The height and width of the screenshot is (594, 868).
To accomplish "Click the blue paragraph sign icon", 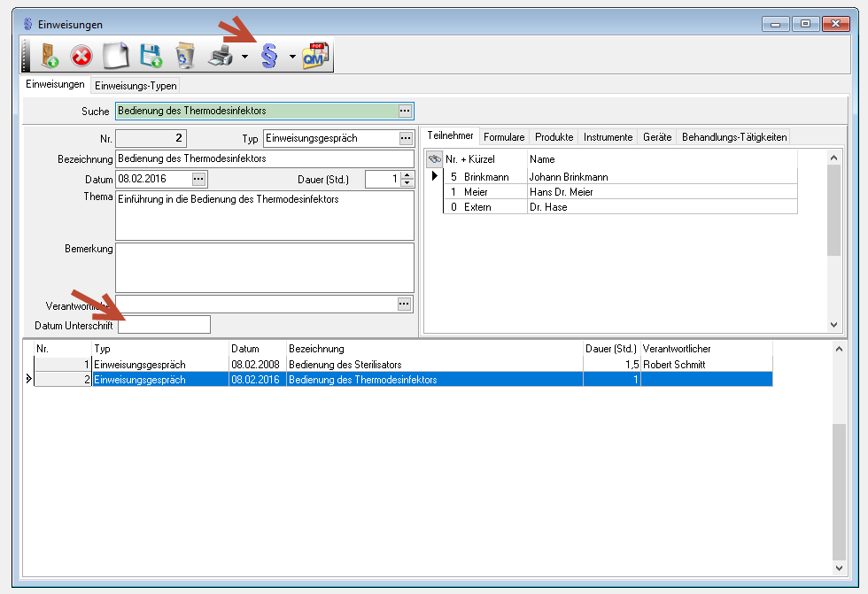I will point(268,57).
